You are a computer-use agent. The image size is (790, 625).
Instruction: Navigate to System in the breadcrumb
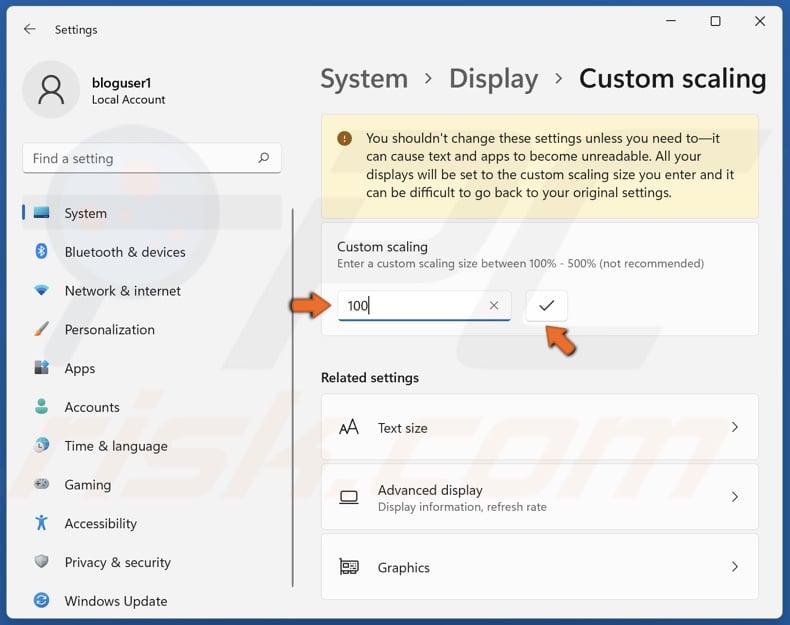(364, 79)
